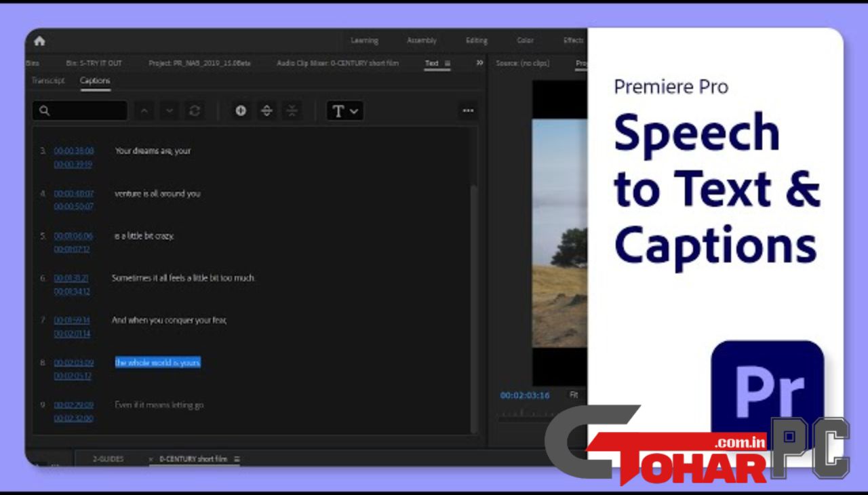This screenshot has width=868, height=495.
Task: Select caption 'is a little bit crazy.'
Action: tap(144, 236)
